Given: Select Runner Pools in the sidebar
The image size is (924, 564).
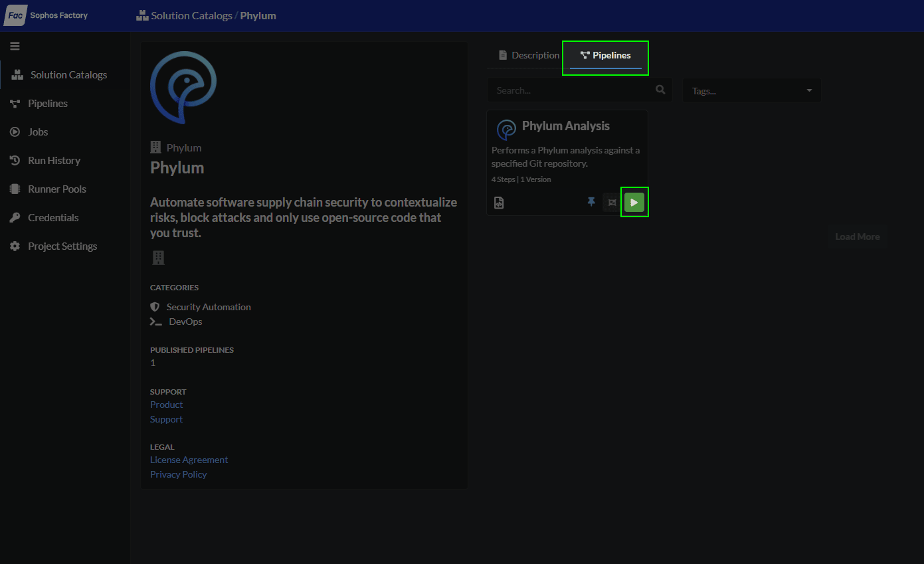Looking at the screenshot, I should tap(48, 189).
